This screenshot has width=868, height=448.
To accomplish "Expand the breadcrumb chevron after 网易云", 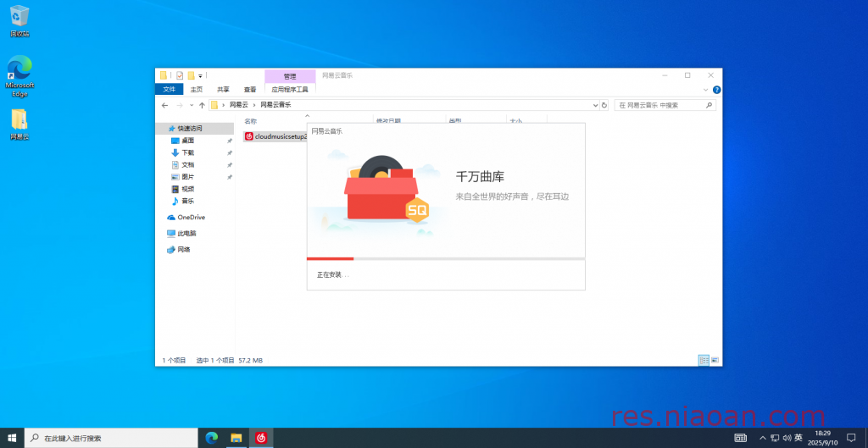I will [254, 104].
